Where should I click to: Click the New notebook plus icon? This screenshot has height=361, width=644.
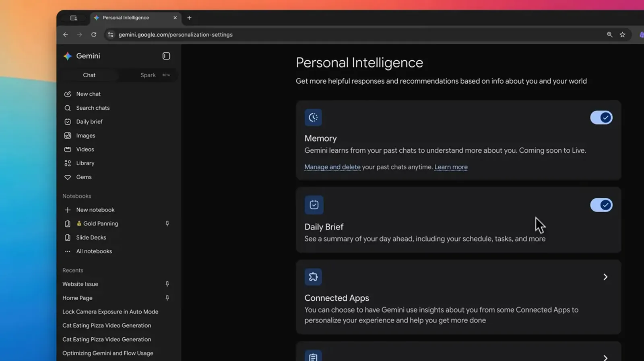pos(68,210)
